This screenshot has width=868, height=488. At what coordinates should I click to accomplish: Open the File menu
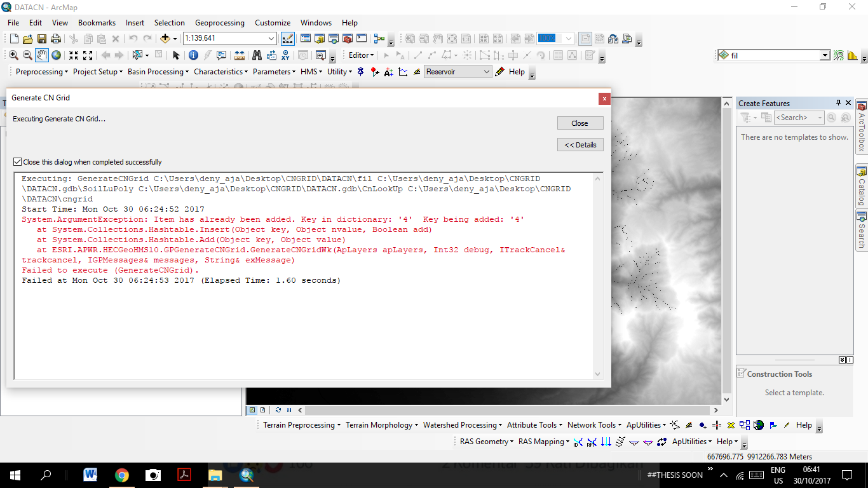(13, 22)
